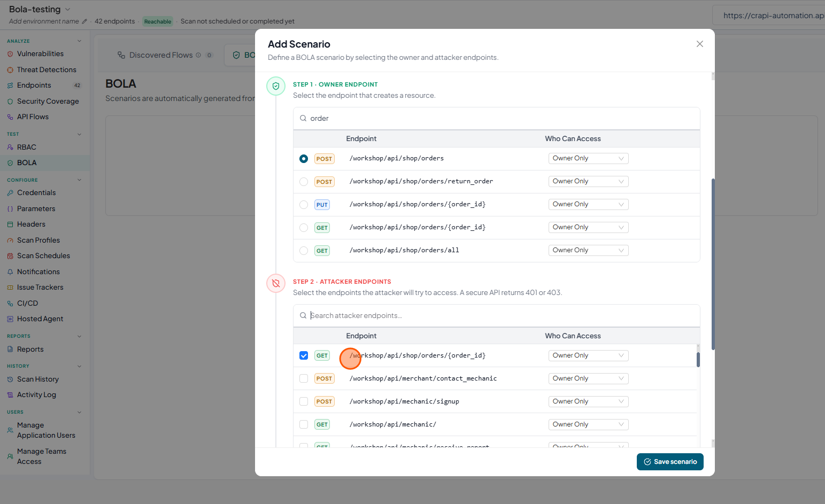Click the Issue Trackers icon

click(10, 288)
